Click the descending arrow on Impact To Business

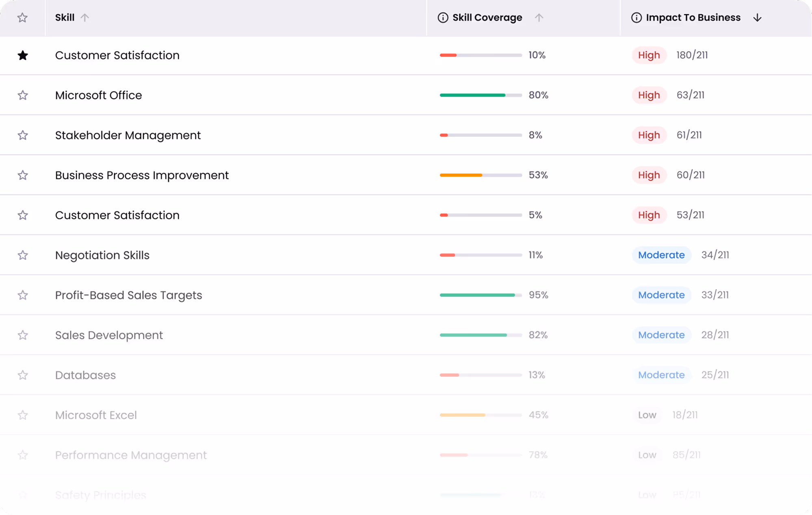(758, 17)
